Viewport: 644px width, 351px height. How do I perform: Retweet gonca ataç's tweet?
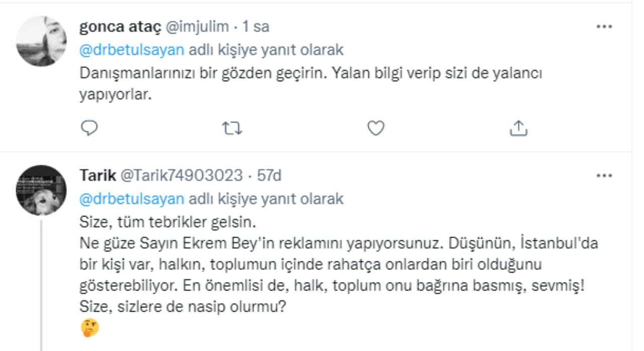[232, 129]
